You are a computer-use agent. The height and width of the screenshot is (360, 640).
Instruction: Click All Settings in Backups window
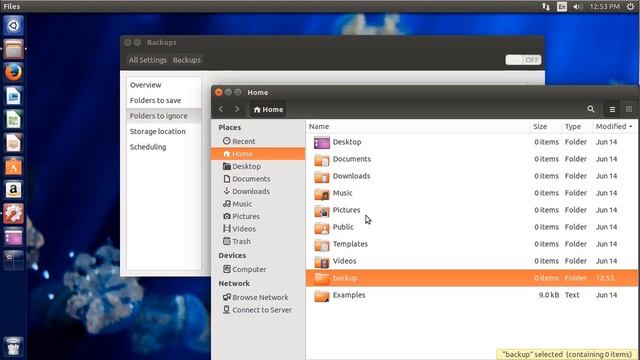[x=148, y=60]
